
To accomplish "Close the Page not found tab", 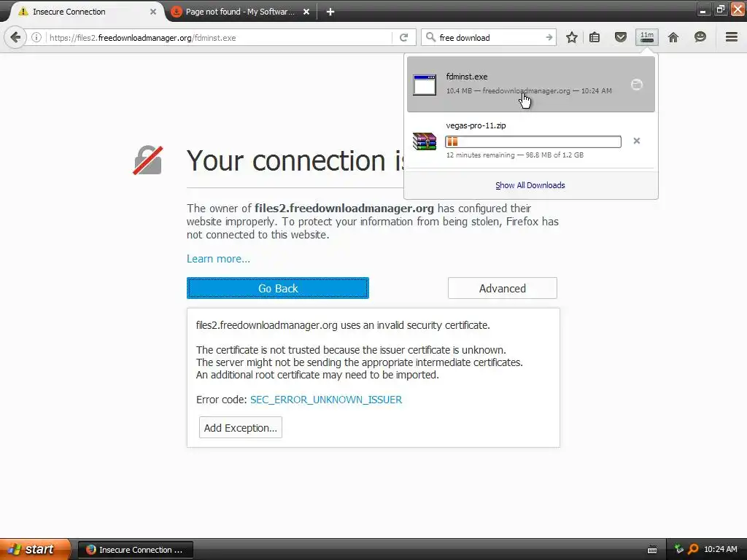I will pyautogui.click(x=306, y=12).
